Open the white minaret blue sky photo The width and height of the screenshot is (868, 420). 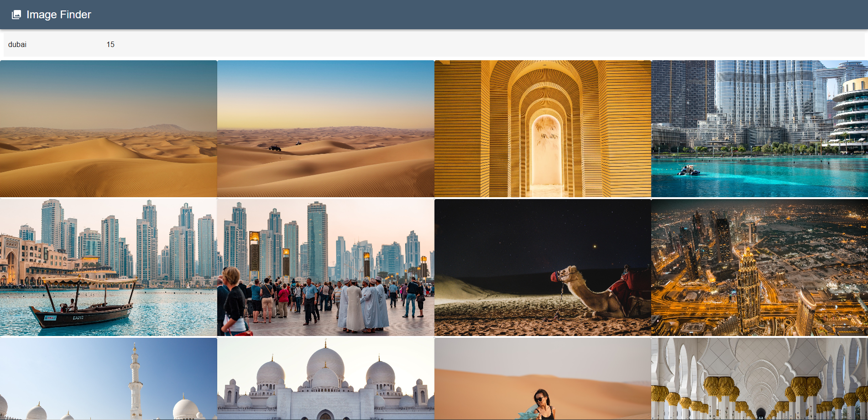point(108,379)
